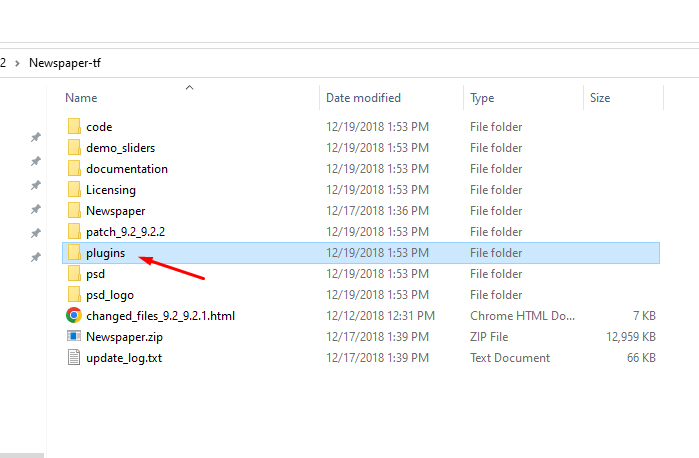This screenshot has height=458, width=699.
Task: Sort files by Type column
Action: 482,98
